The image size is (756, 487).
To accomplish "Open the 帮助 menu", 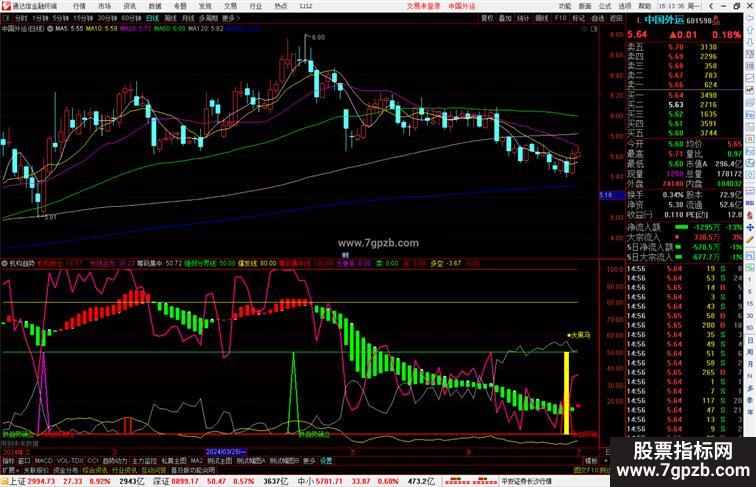I will [645, 6].
